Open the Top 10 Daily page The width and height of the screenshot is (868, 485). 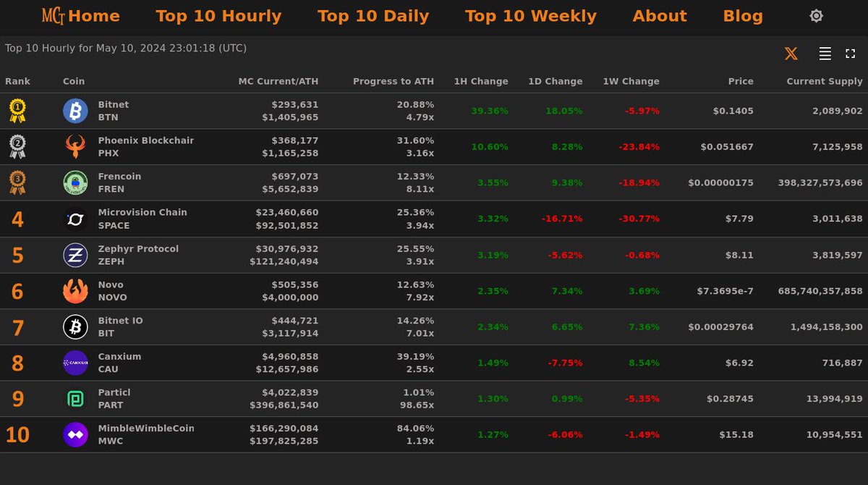click(373, 16)
